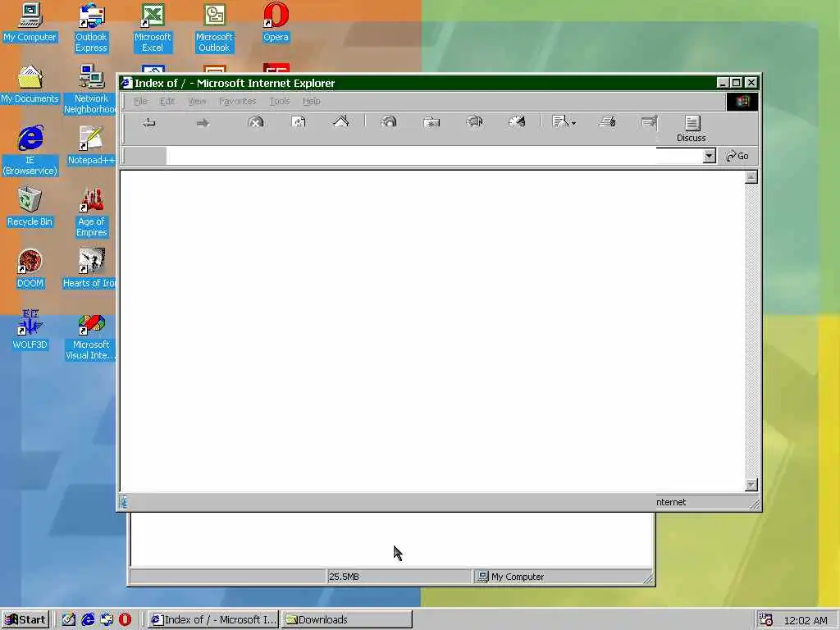This screenshot has height=630, width=840.
Task: Go to the Home page icon
Action: point(341,122)
